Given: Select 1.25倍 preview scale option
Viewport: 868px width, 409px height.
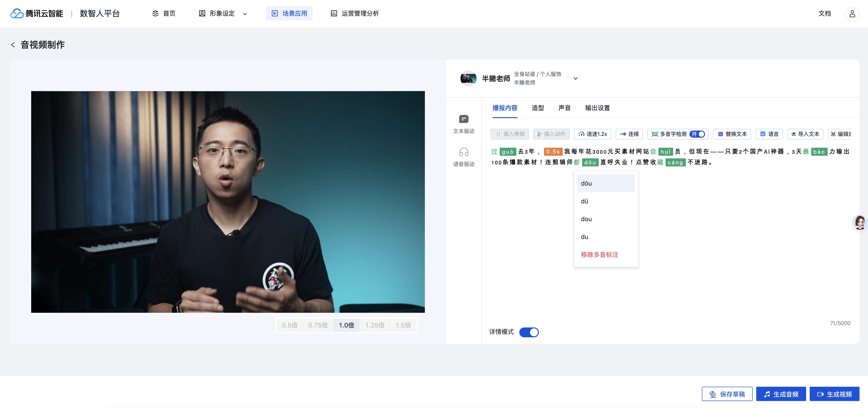Looking at the screenshot, I should click(375, 325).
